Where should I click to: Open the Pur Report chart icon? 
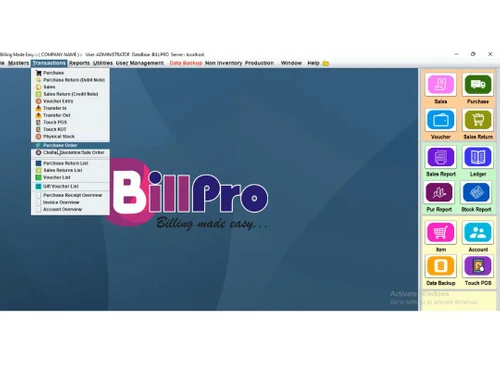439,192
